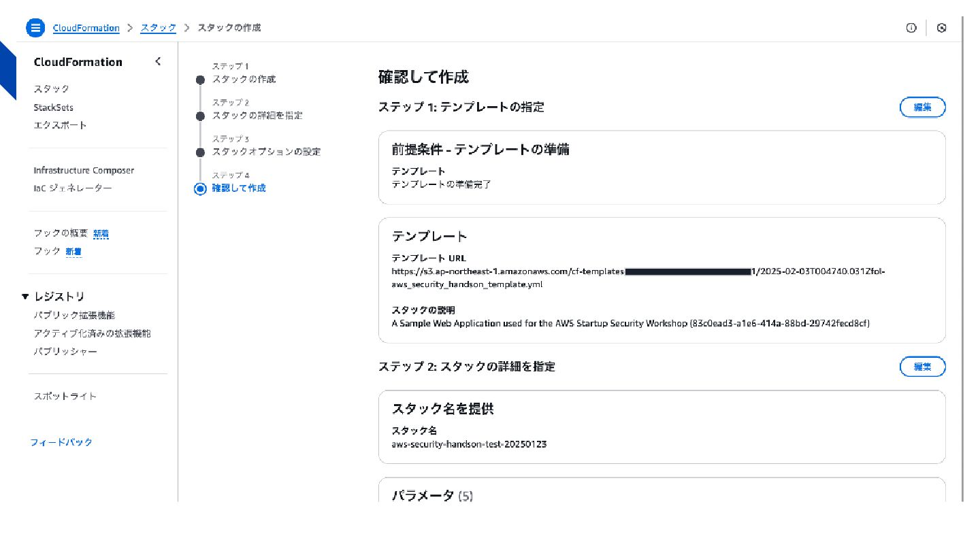Open スポットライト in sidebar
980x551 pixels.
click(x=65, y=396)
